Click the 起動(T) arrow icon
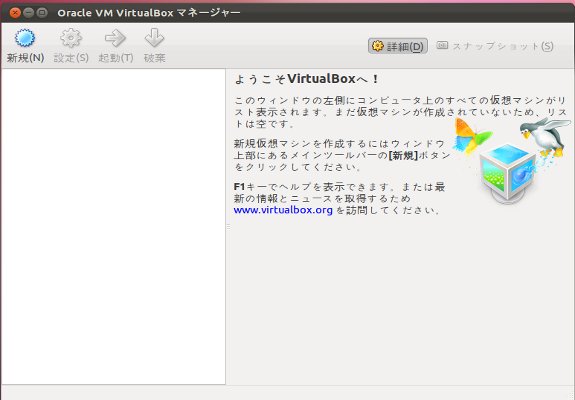Viewport: 575px width, 400px height. click(116, 38)
